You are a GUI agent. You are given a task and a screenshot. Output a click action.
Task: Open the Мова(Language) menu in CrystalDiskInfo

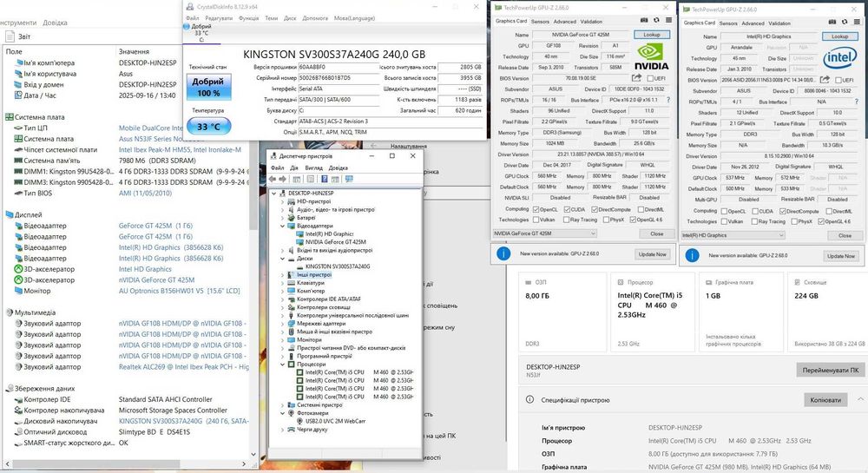pos(354,18)
